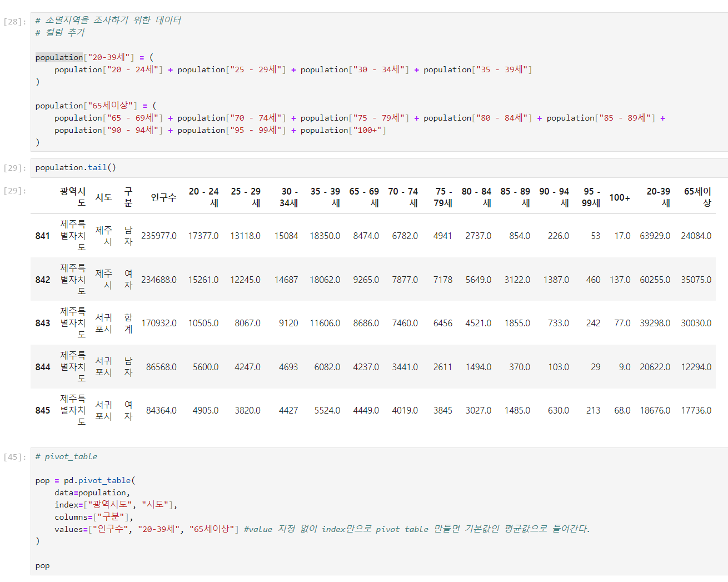Click the 63929.0 cell in row 841
This screenshot has width=728, height=582.
[x=655, y=236]
